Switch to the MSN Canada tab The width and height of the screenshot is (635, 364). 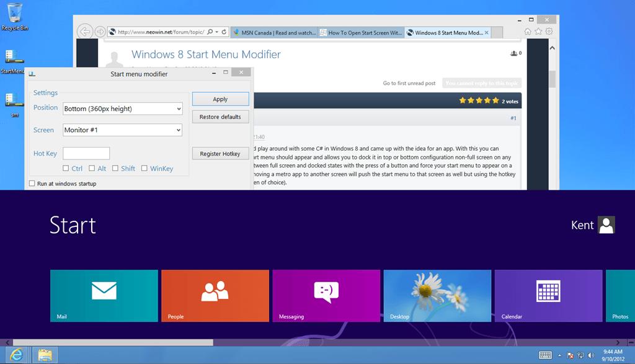(x=275, y=32)
